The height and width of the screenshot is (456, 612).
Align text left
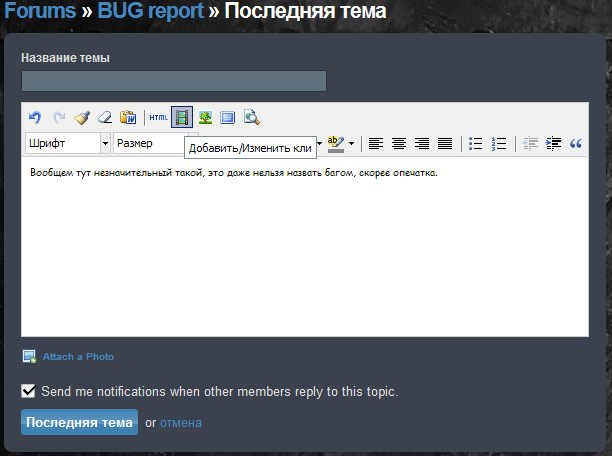tap(376, 144)
